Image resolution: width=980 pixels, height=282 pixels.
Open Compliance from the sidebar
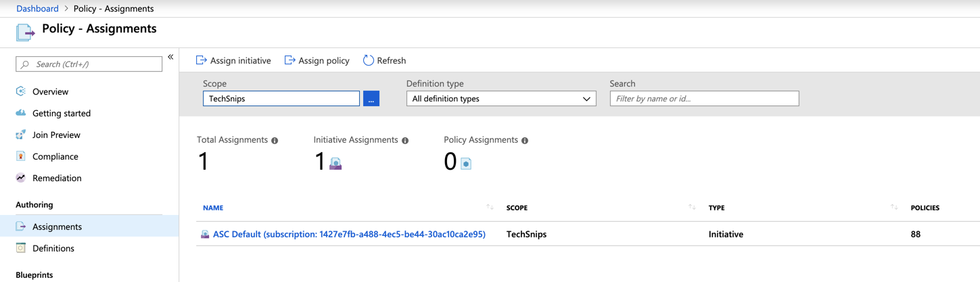[55, 156]
